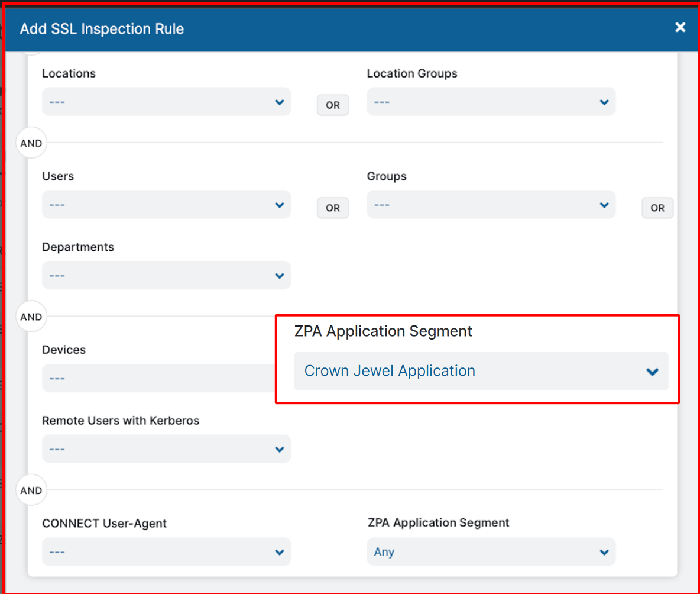Viewport: 700px width, 594px height.
Task: Click the highlighted ZPA Application Segment heading
Action: point(383,331)
